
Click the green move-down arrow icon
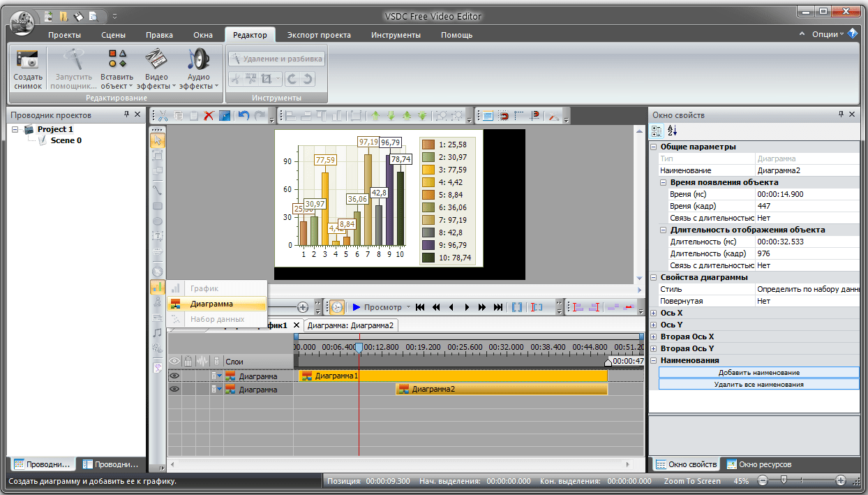click(x=391, y=116)
